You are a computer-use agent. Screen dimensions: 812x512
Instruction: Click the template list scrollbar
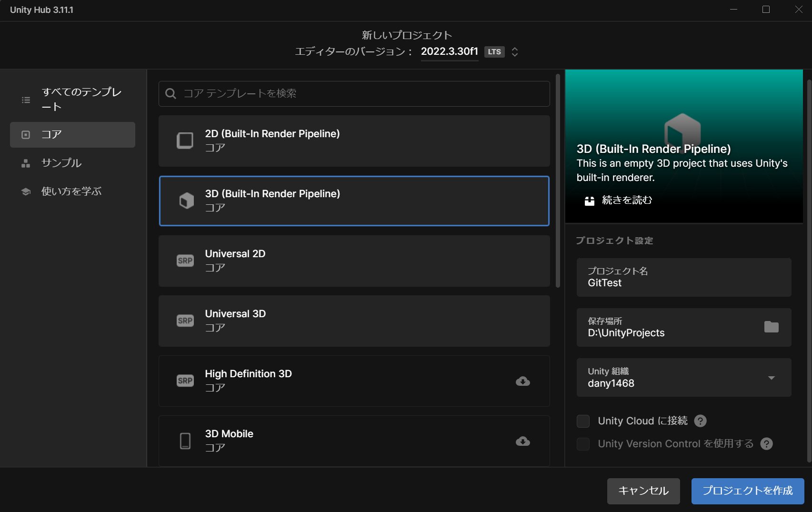click(x=558, y=181)
